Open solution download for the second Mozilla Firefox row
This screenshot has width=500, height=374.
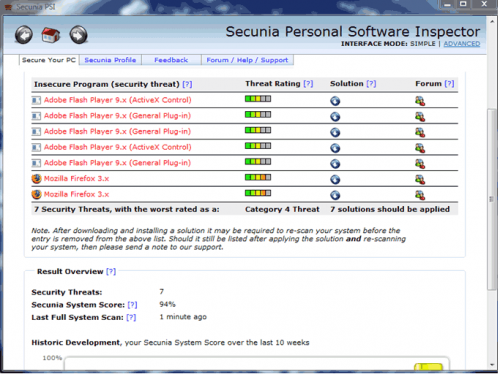[335, 195]
